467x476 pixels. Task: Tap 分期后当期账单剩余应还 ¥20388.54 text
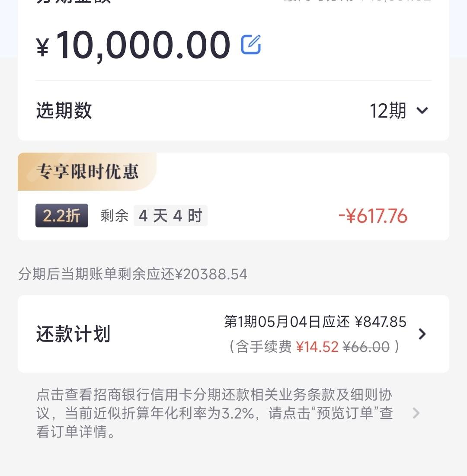133,274
